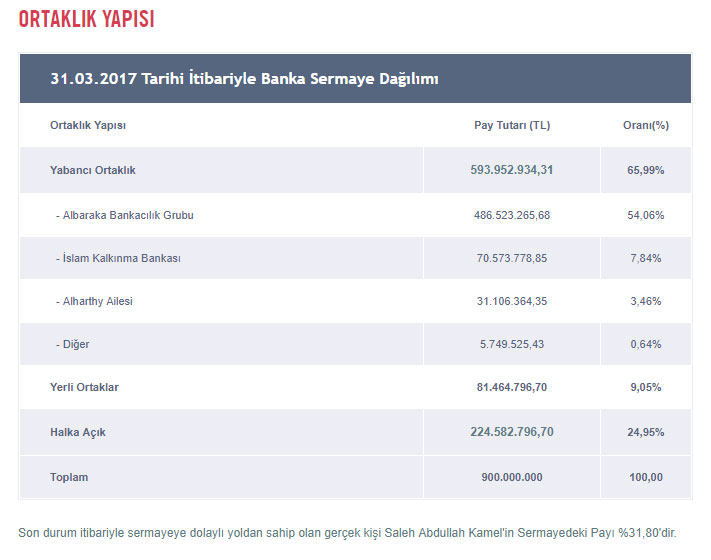Select the amount 486.523.265,68
This screenshot has width=711, height=560.
pyautogui.click(x=512, y=215)
